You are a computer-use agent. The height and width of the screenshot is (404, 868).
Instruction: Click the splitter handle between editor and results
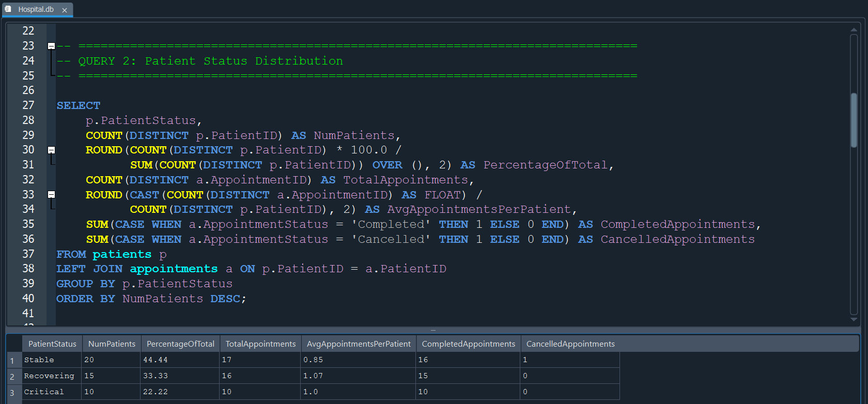(433, 330)
